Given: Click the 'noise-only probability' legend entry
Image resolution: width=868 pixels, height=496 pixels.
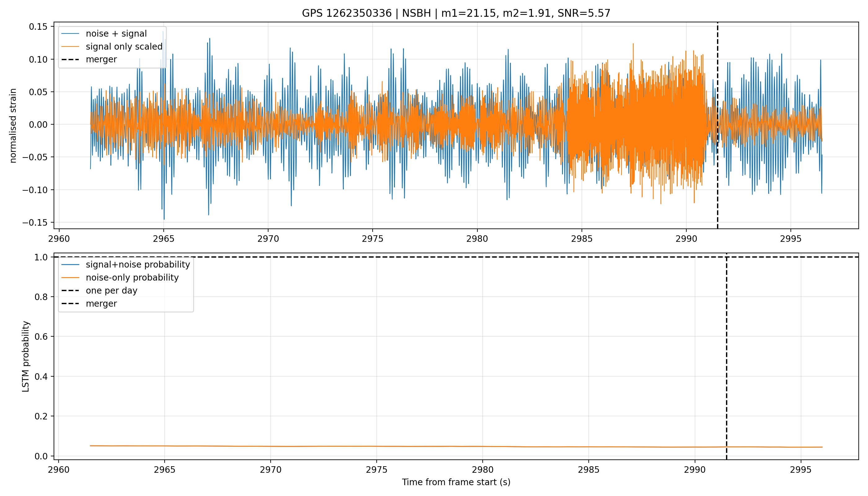Looking at the screenshot, I should [132, 278].
